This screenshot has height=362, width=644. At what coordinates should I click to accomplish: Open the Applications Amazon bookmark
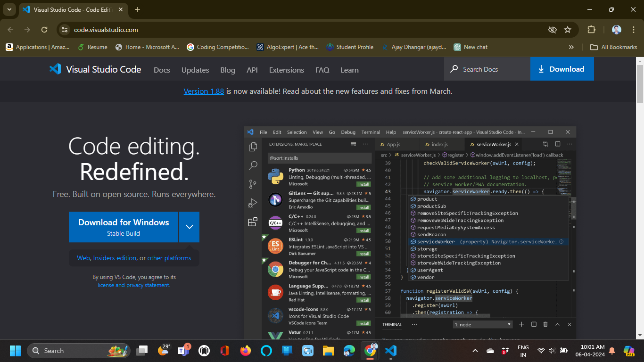pyautogui.click(x=38, y=47)
